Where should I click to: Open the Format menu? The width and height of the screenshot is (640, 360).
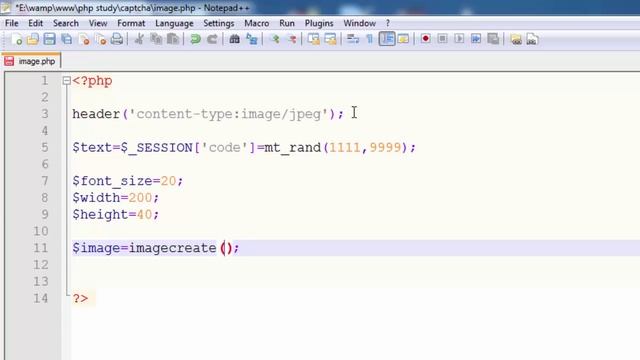click(131, 23)
